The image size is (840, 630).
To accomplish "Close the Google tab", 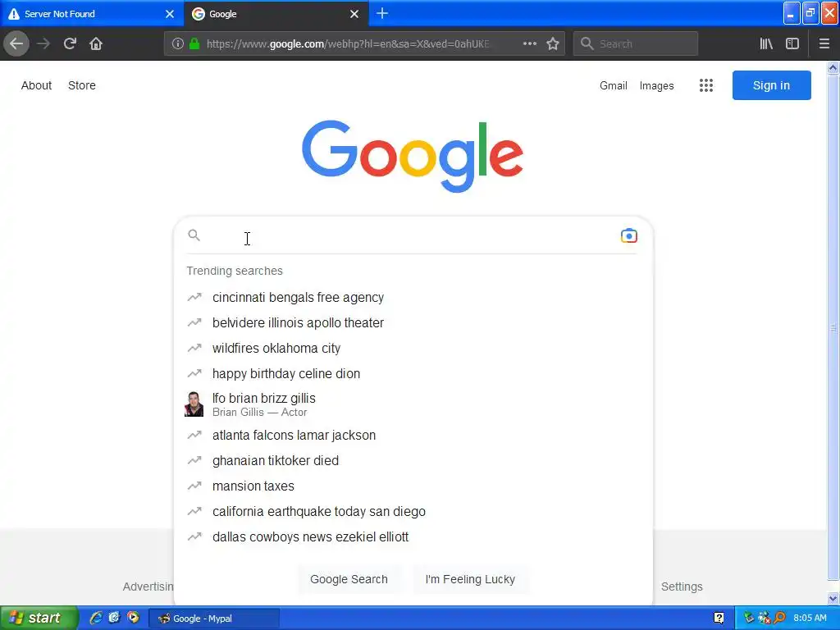I will [x=354, y=14].
